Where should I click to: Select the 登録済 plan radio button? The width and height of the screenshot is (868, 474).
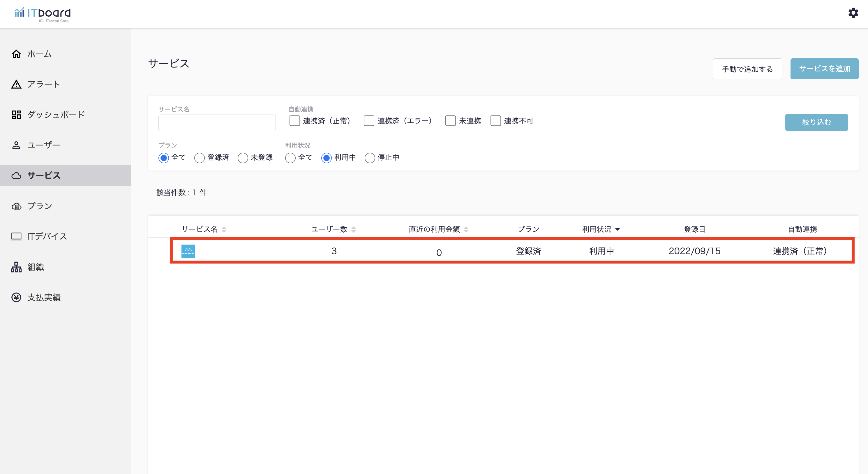(x=199, y=158)
